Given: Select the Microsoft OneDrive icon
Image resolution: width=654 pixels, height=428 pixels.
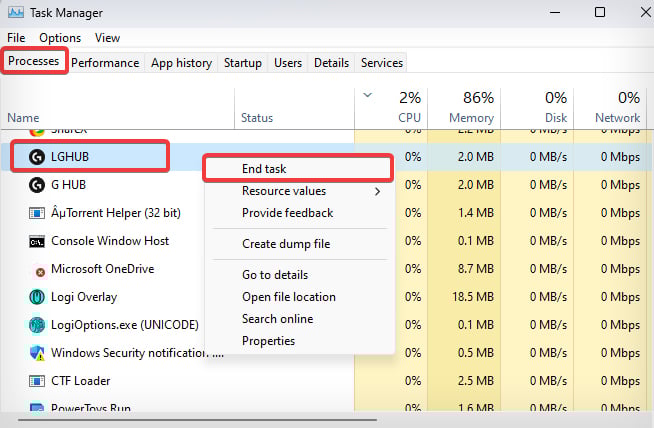Looking at the screenshot, I should (x=40, y=272).
